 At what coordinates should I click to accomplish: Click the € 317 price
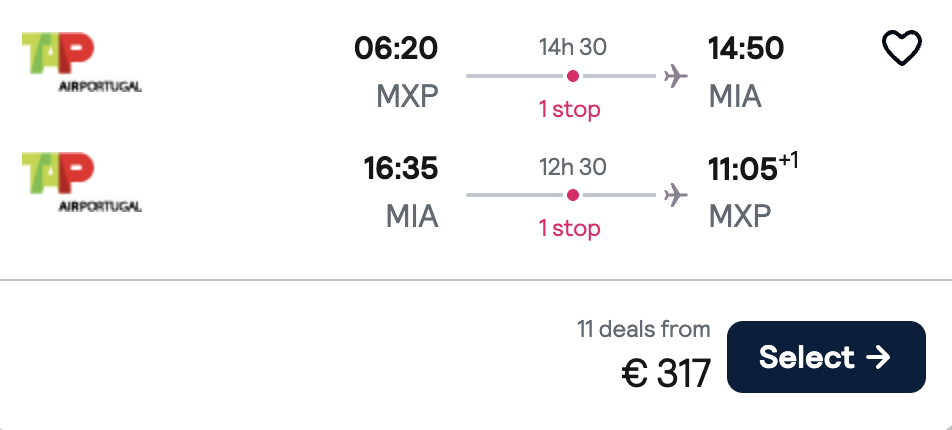666,373
